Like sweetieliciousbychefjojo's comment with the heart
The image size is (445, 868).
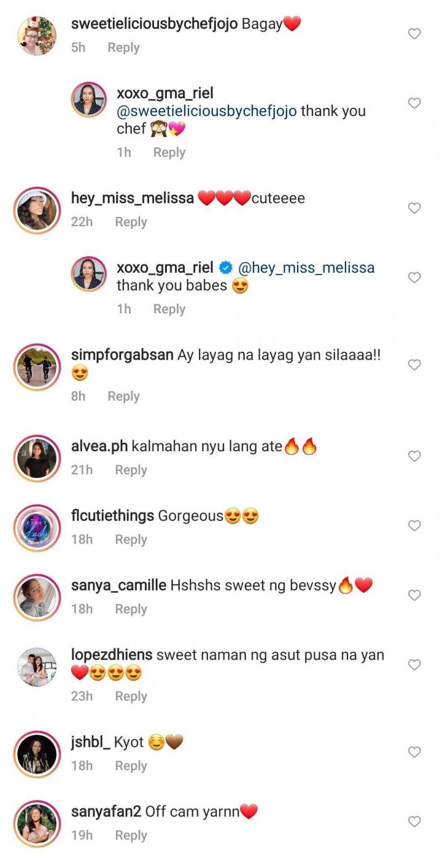pyautogui.click(x=414, y=33)
